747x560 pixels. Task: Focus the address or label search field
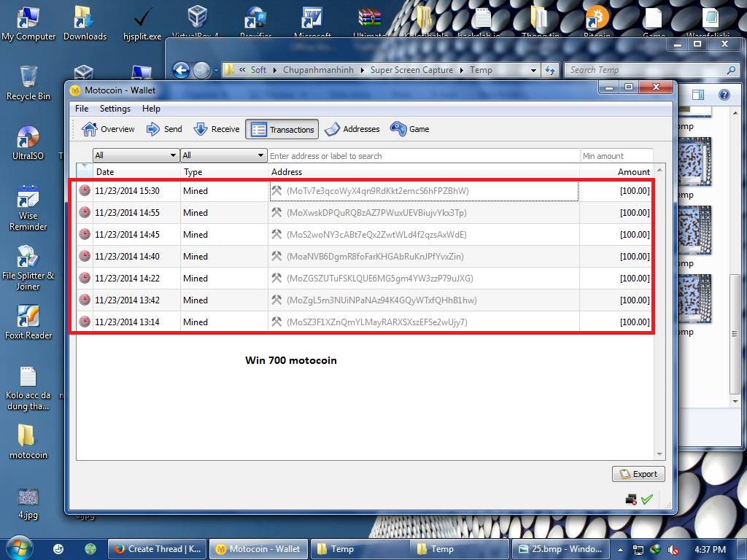[423, 156]
